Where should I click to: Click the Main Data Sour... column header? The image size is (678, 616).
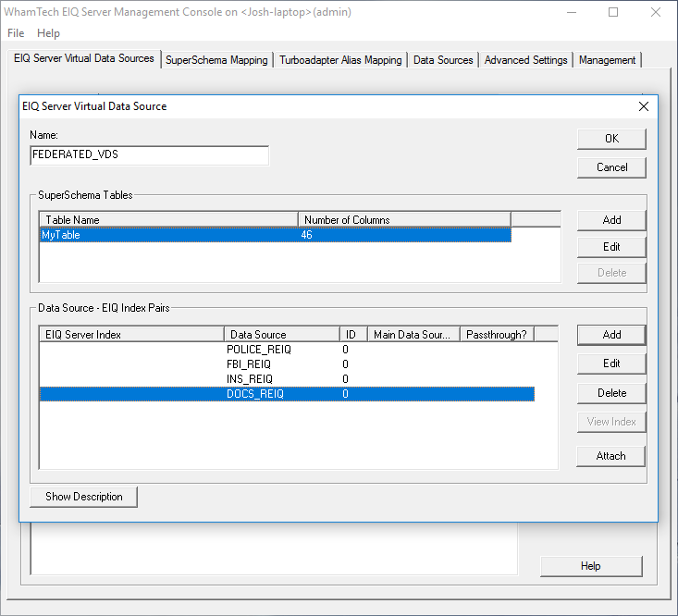(x=413, y=335)
